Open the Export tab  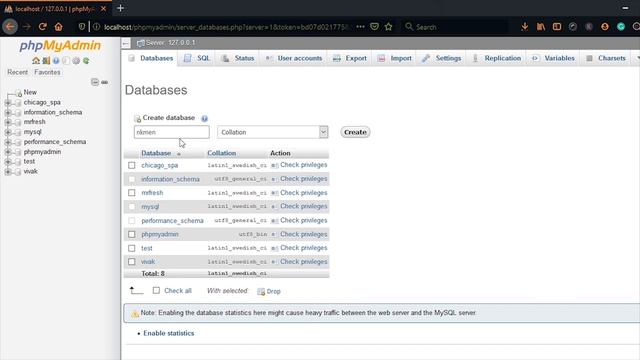click(350, 58)
